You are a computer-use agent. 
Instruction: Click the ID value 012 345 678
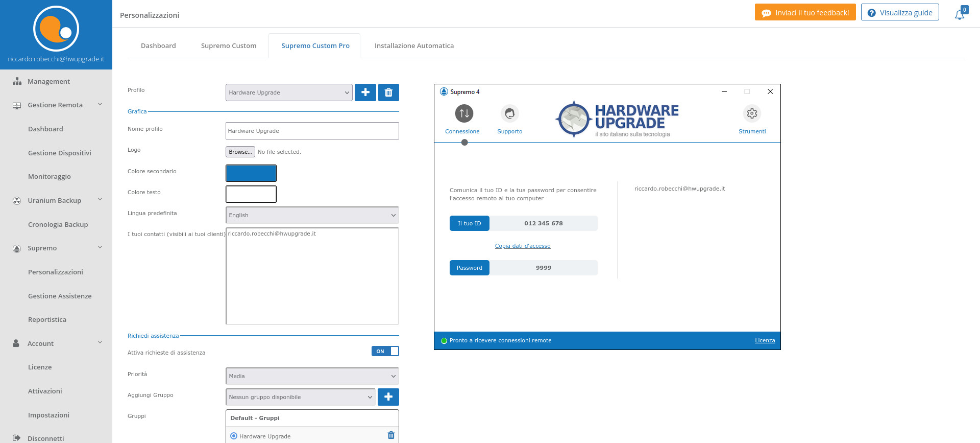click(x=544, y=223)
